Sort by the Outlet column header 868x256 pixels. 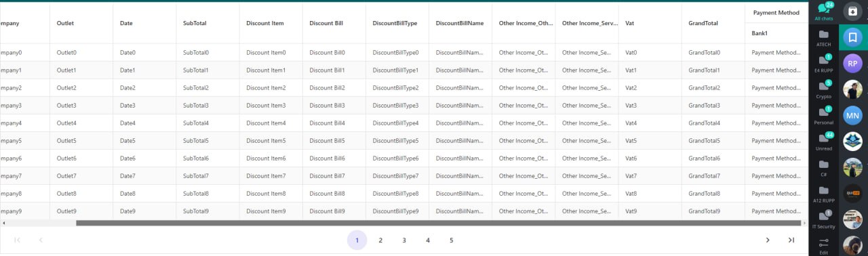pos(81,23)
